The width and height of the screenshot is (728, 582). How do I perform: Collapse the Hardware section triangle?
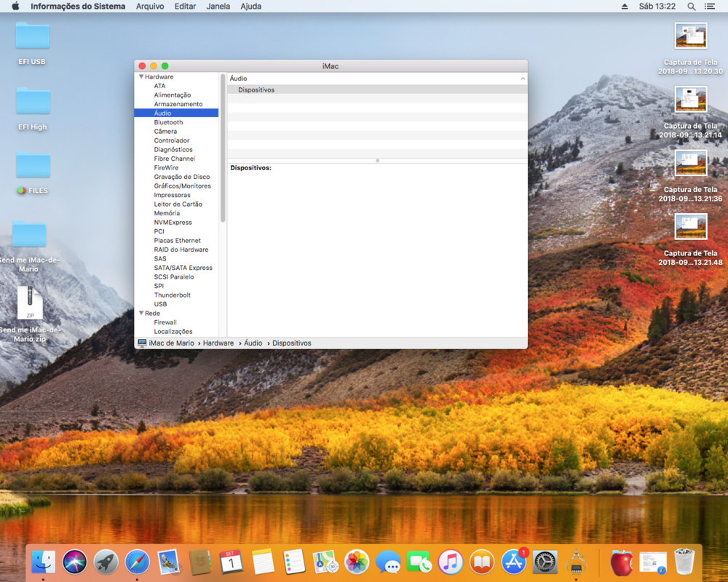click(x=141, y=77)
